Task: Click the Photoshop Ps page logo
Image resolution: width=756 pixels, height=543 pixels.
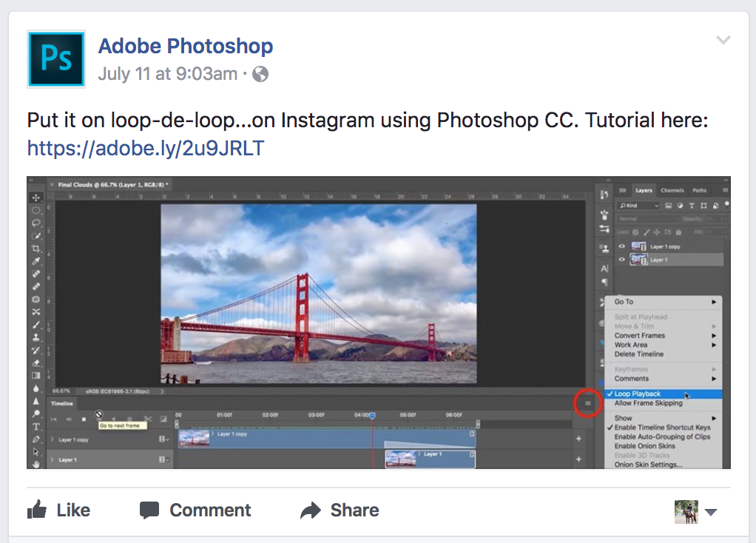Action: tap(56, 59)
